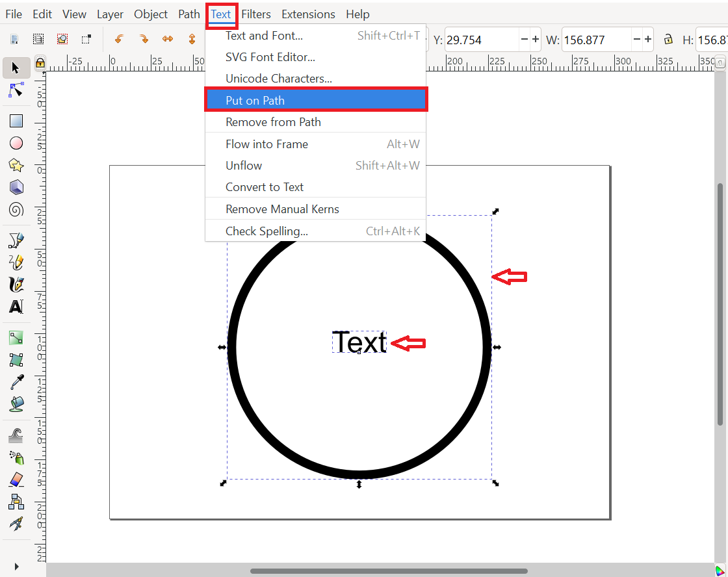Select the Text tool

tap(17, 306)
